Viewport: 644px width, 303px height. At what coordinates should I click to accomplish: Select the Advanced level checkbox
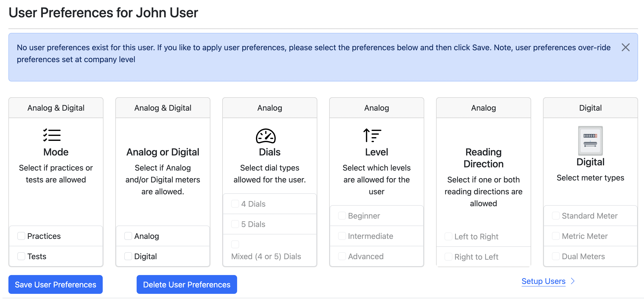pyautogui.click(x=342, y=256)
